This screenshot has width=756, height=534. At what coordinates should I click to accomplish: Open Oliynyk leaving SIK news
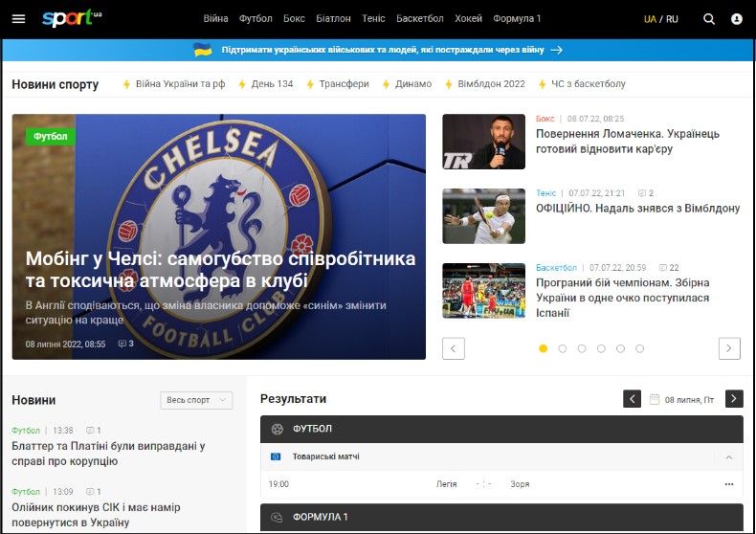pos(96,515)
